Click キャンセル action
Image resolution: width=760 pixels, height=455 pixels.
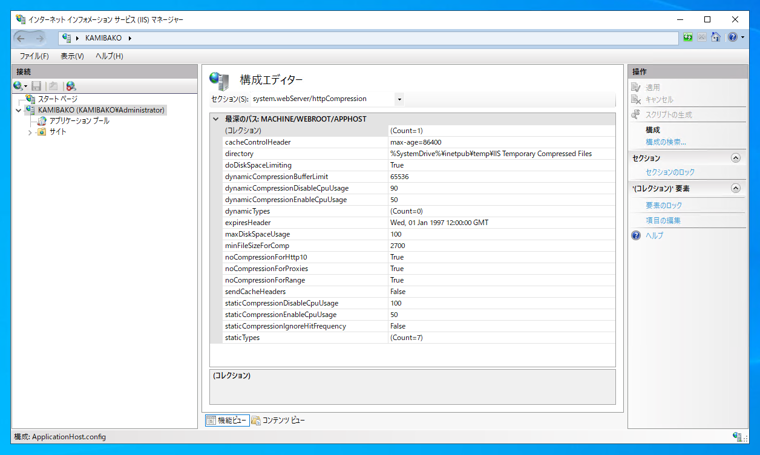[x=659, y=100]
